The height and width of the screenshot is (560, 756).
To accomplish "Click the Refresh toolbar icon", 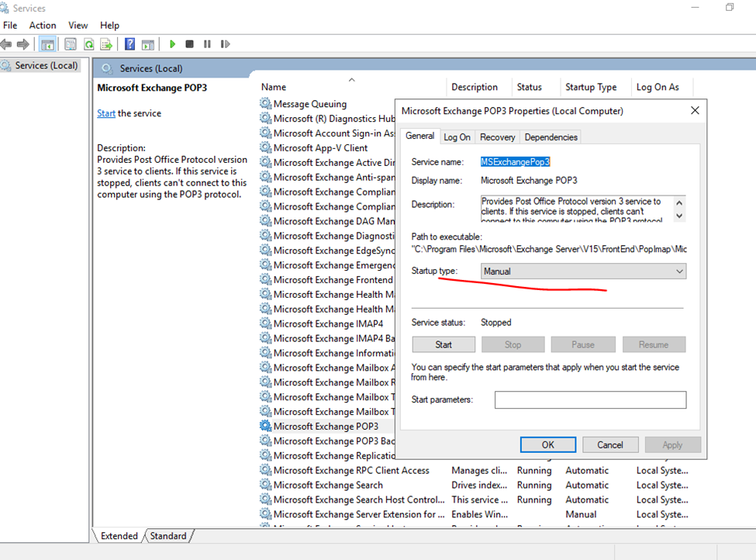I will pos(88,44).
